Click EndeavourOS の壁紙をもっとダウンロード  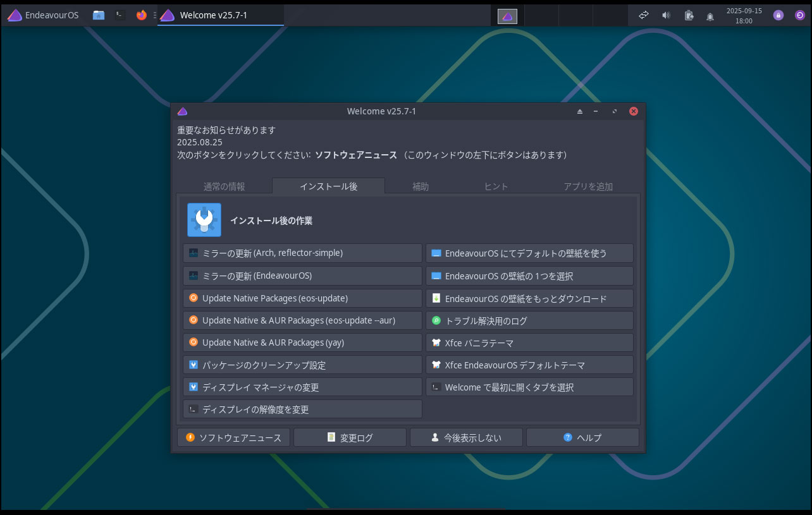coord(530,298)
